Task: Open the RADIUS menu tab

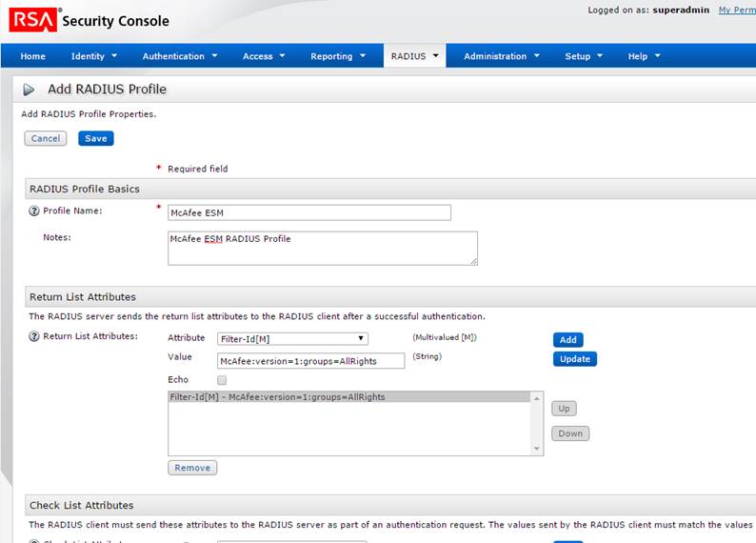Action: pyautogui.click(x=414, y=56)
